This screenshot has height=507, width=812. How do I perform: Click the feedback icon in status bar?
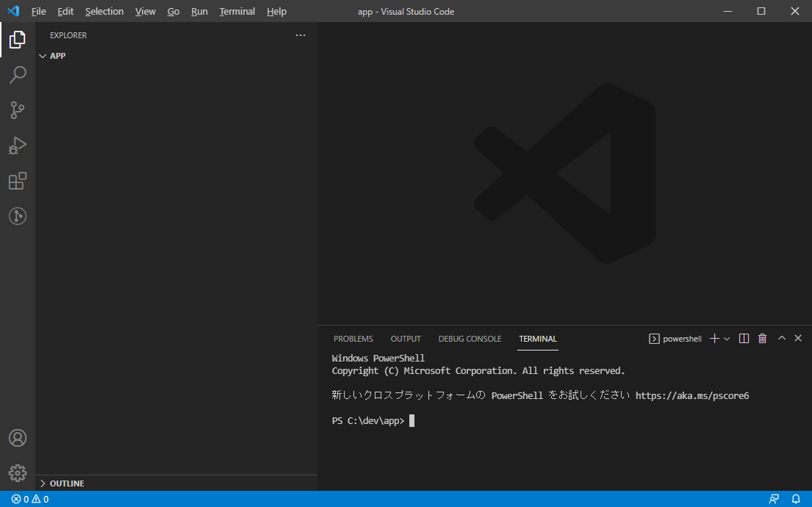point(774,499)
